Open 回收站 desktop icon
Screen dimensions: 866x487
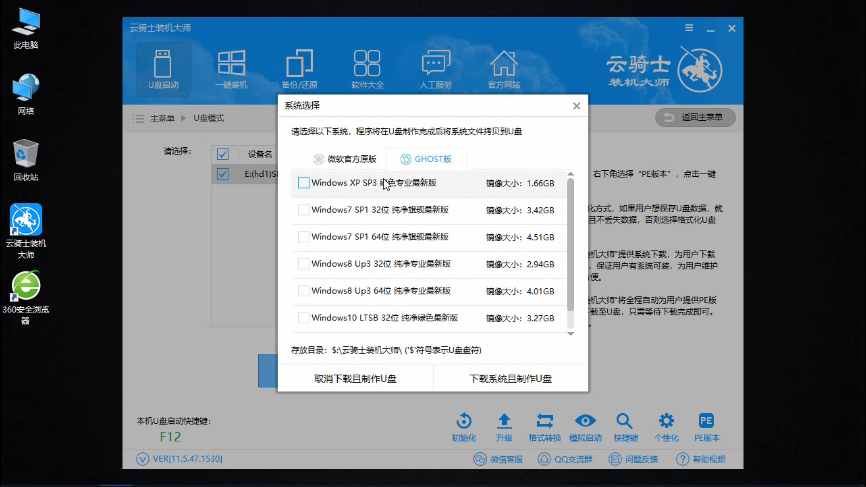click(25, 160)
